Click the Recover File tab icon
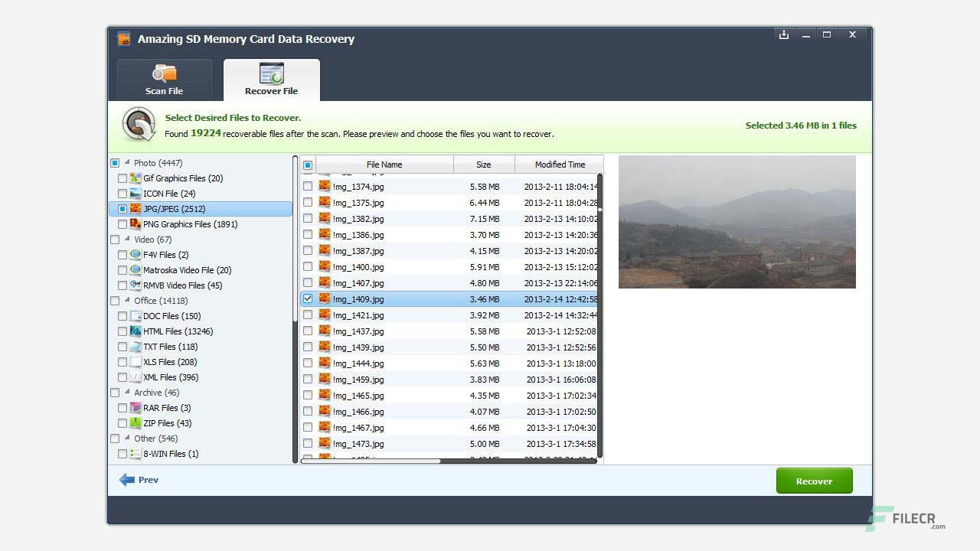 (271, 74)
